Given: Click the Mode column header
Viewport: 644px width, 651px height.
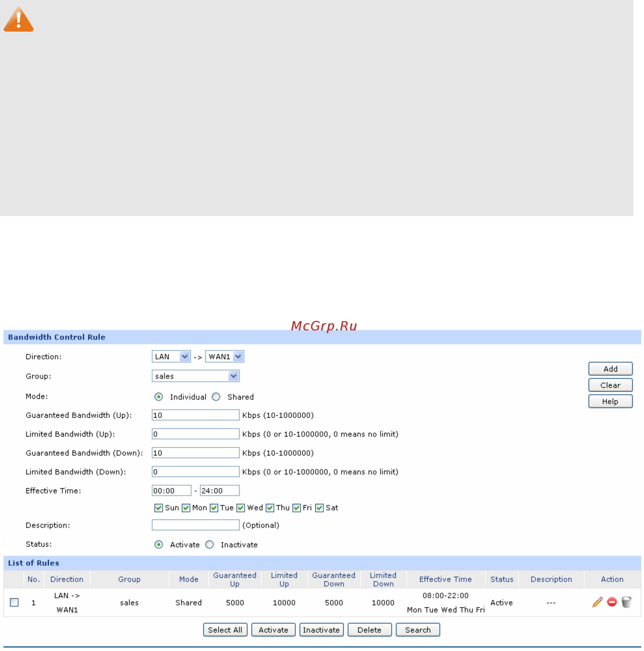Looking at the screenshot, I should coord(189,579).
